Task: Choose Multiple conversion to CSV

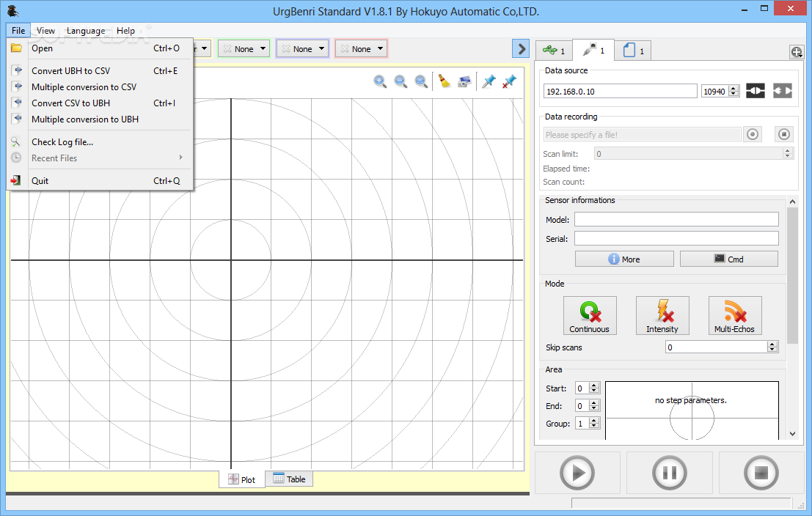Action: 100,87
